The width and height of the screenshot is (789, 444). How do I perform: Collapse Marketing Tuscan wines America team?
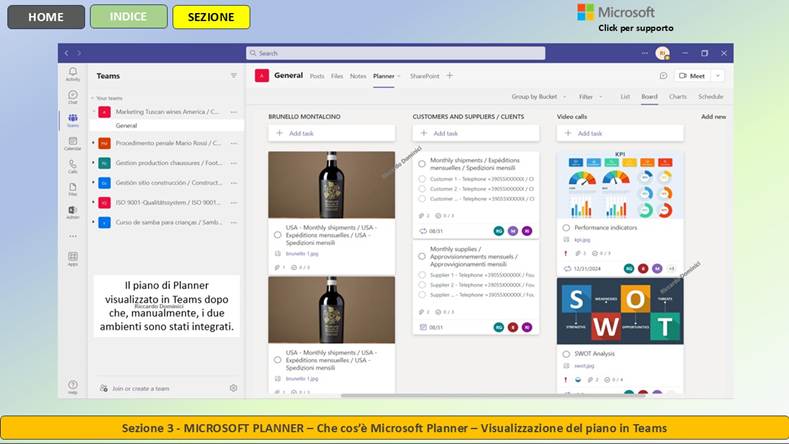(93, 112)
